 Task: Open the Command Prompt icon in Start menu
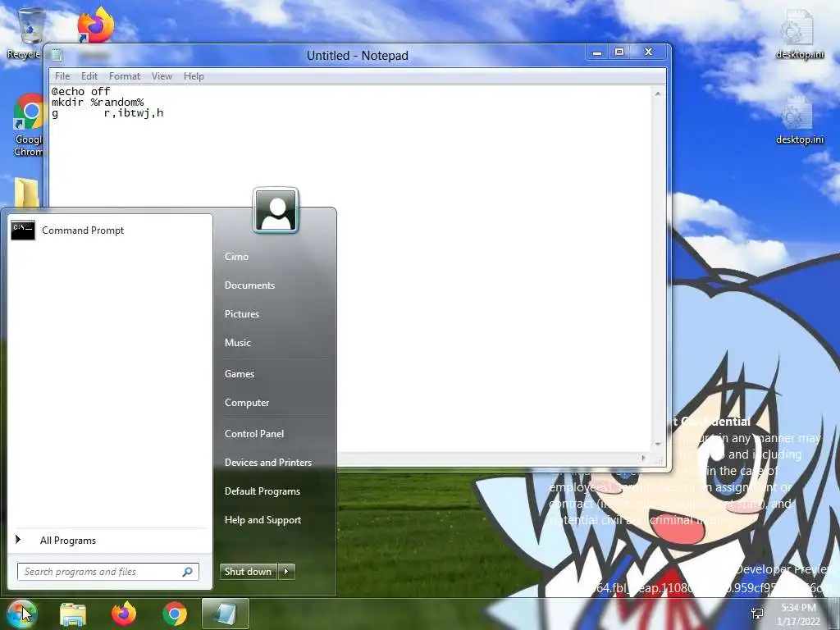click(23, 231)
